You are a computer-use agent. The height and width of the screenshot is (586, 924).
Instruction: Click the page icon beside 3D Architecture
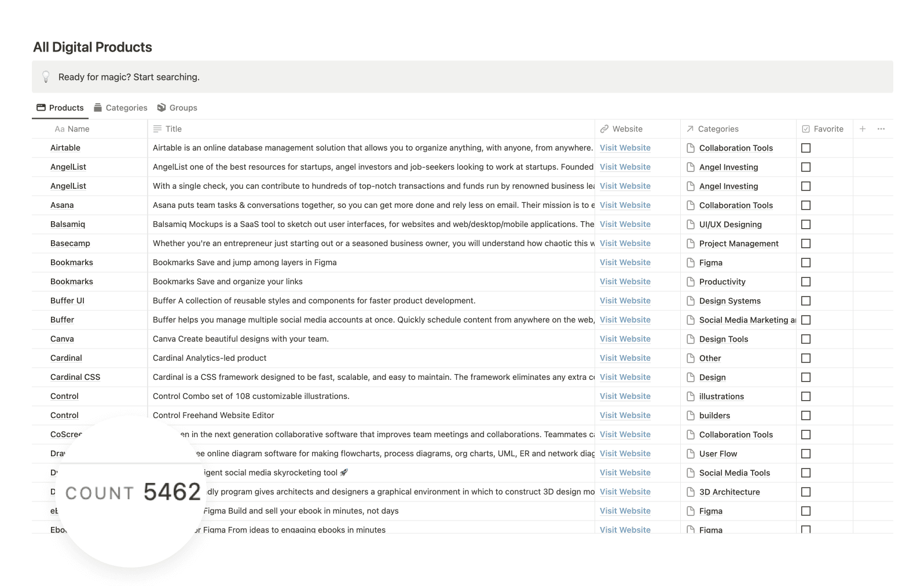click(x=690, y=492)
